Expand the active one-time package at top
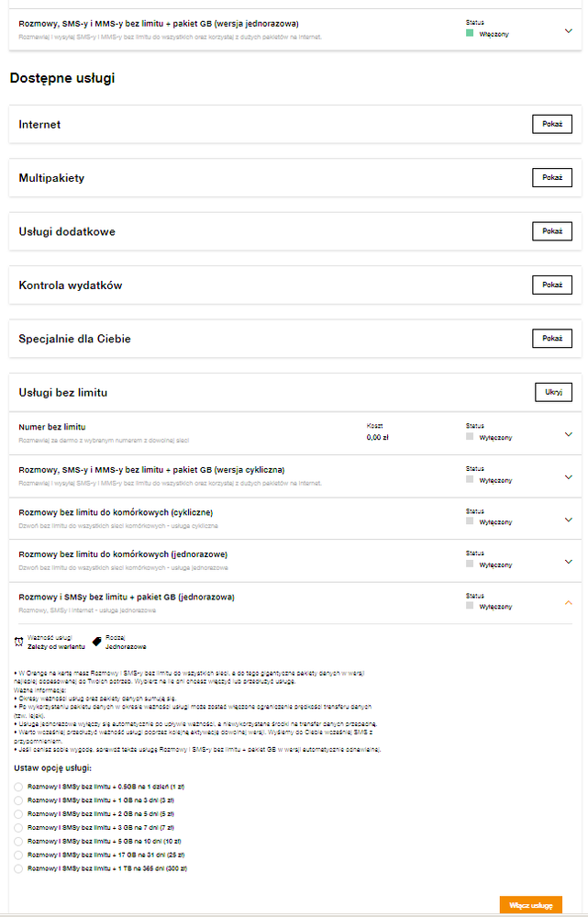This screenshot has height=917, width=588. point(569,30)
